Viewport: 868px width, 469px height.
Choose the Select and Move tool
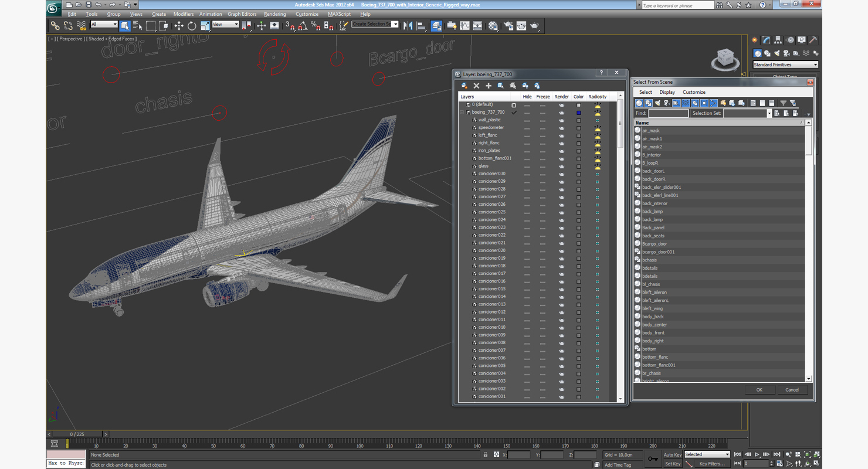point(178,25)
